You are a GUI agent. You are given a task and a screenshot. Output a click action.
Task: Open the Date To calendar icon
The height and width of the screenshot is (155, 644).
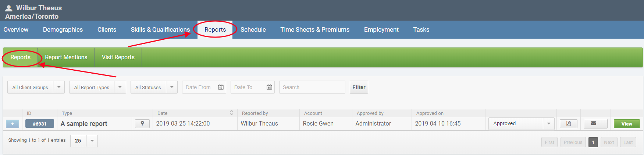[x=269, y=87]
